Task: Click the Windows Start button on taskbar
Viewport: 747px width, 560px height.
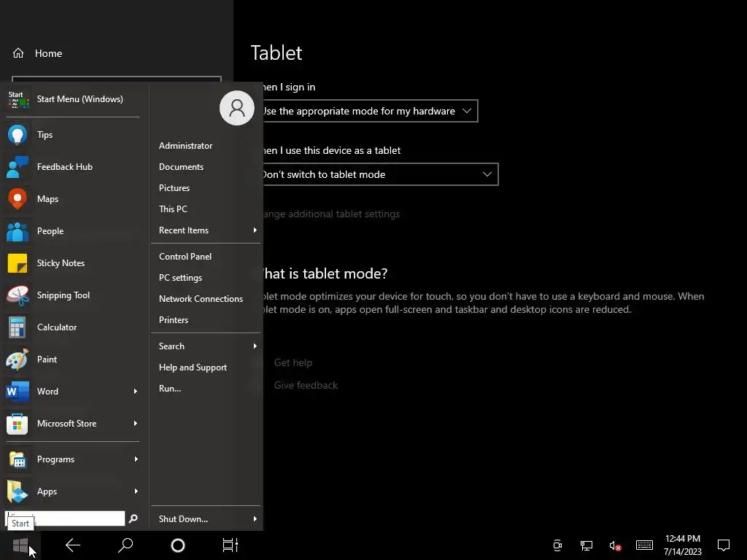Action: (x=20, y=545)
